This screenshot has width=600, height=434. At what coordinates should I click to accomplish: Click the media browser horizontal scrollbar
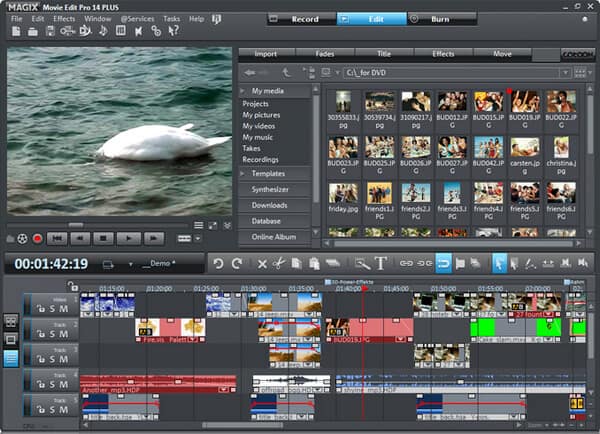(453, 243)
